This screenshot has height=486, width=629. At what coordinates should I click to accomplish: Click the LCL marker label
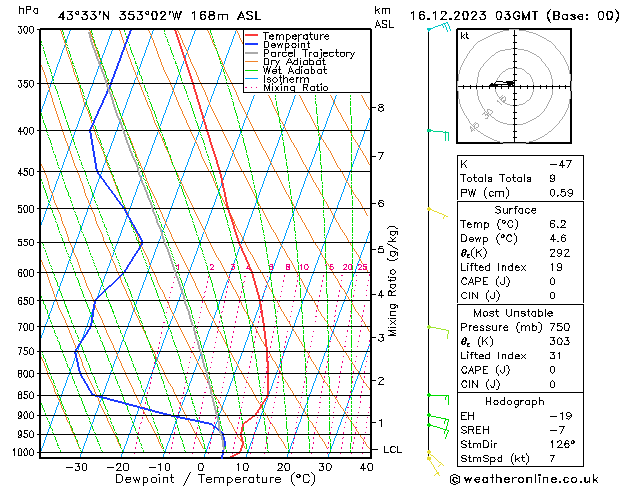(392, 450)
